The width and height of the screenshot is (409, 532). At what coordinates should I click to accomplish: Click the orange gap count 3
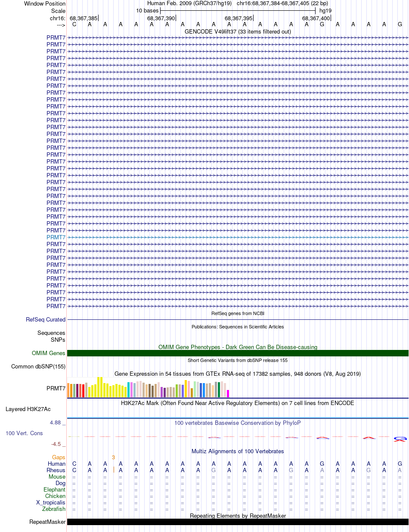(113, 458)
